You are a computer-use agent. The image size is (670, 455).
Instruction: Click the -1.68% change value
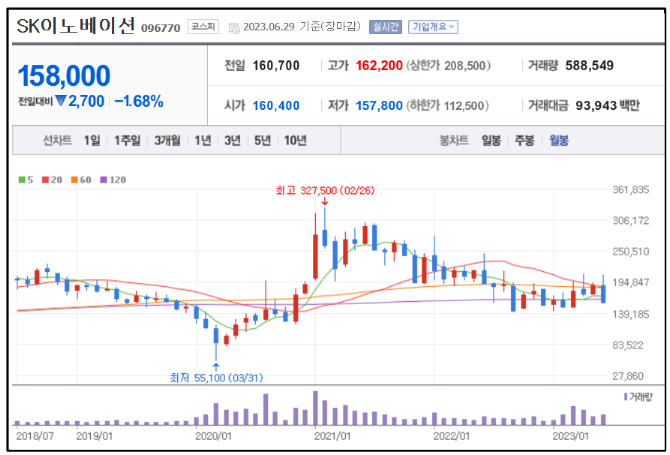coord(139,101)
